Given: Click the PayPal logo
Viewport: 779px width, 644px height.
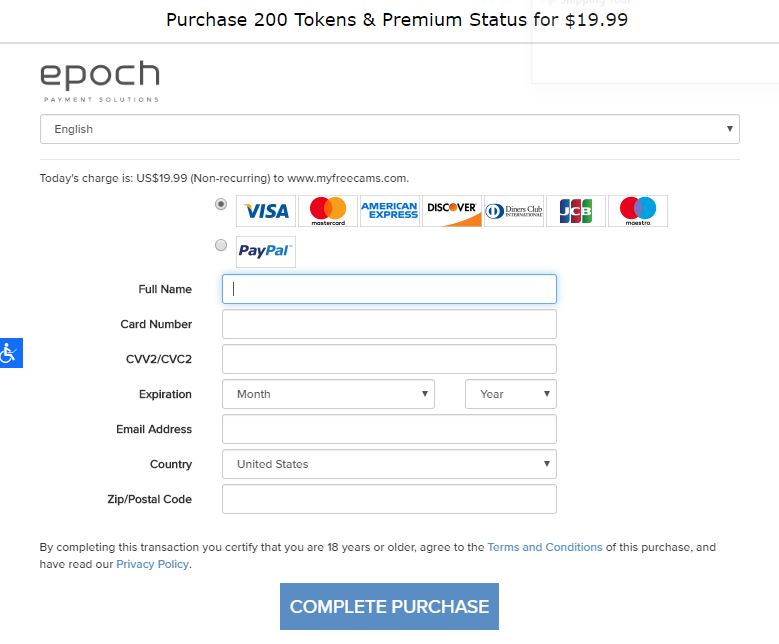Looking at the screenshot, I should (x=266, y=252).
